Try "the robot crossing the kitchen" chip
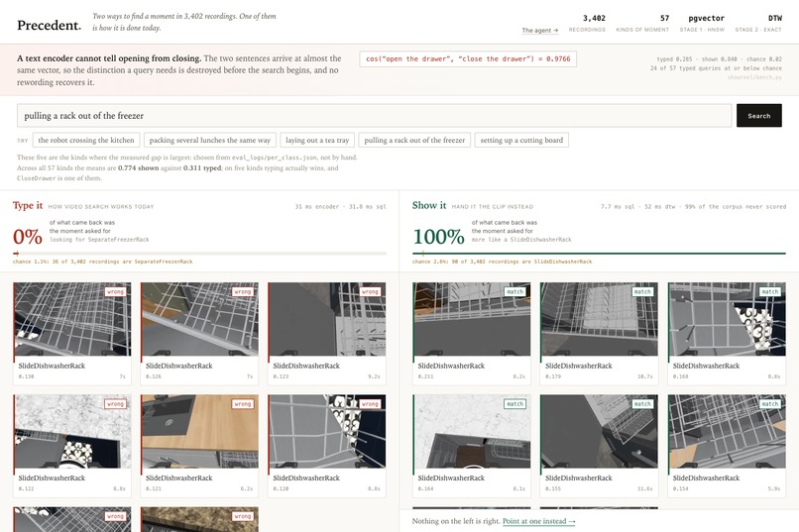 point(86,140)
